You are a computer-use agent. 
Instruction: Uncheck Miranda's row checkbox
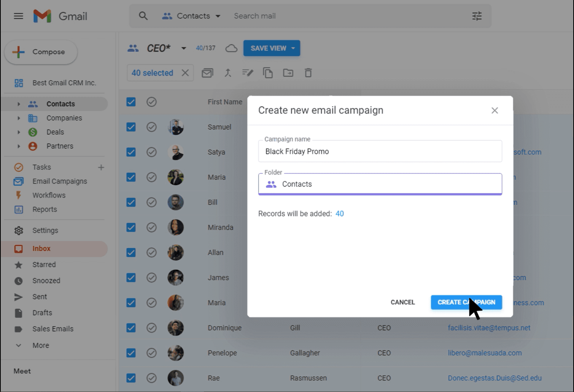[x=131, y=227]
